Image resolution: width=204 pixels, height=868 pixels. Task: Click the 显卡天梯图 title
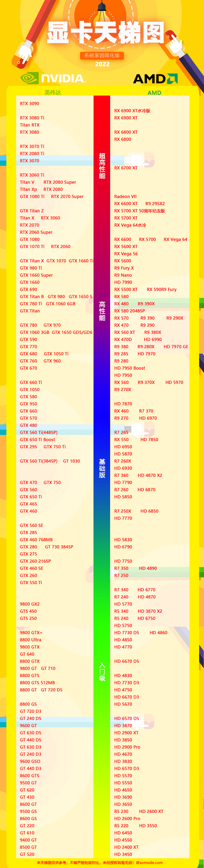click(x=106, y=33)
